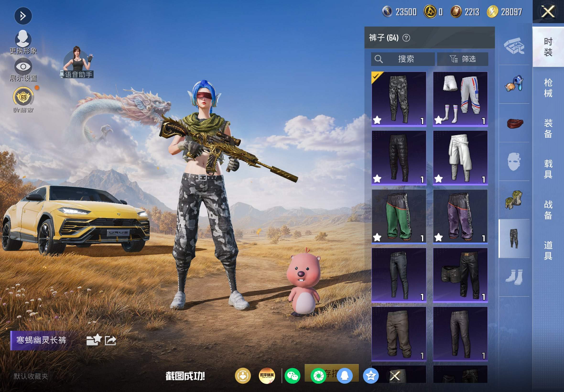Select the dark grey cargo pants
This screenshot has width=564, height=392.
coord(460,334)
